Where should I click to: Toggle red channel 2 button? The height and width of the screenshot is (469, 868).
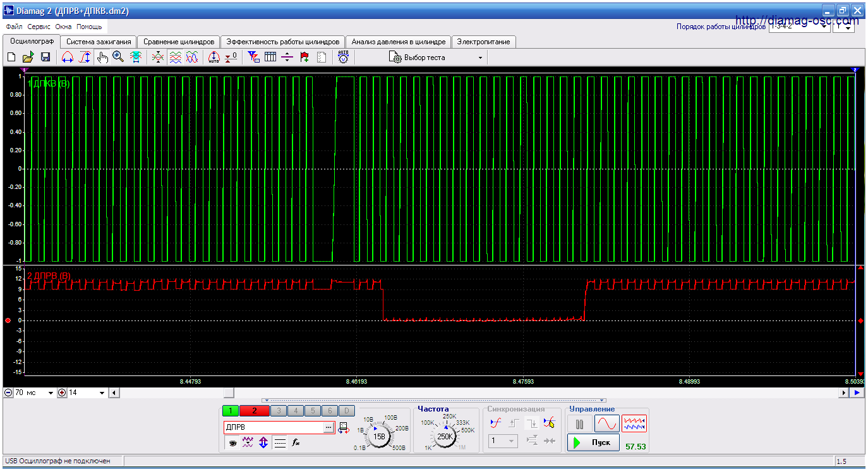255,411
